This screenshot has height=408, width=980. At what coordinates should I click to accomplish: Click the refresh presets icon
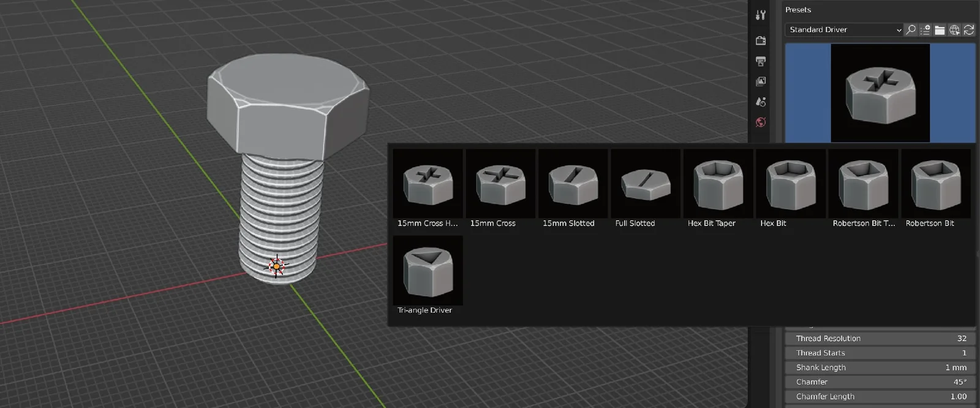[968, 29]
